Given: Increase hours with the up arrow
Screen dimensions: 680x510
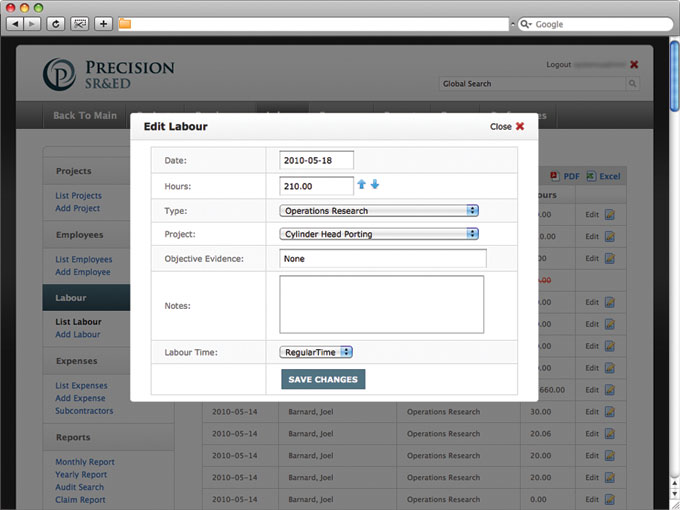Looking at the screenshot, I should point(361,184).
